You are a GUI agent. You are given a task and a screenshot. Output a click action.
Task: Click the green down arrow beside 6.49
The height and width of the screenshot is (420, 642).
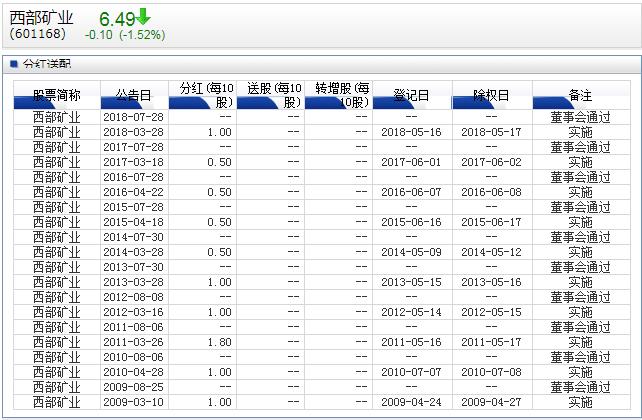pyautogui.click(x=143, y=16)
